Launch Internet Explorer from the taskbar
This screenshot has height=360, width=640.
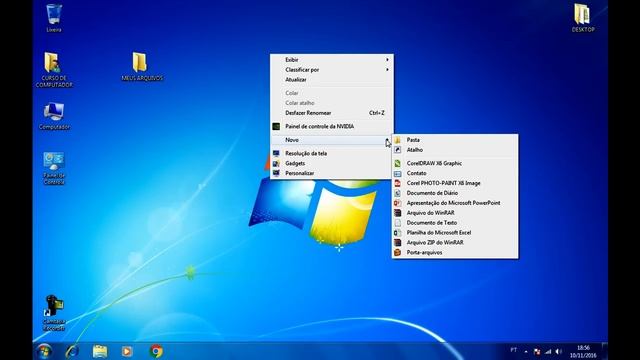coord(72,351)
